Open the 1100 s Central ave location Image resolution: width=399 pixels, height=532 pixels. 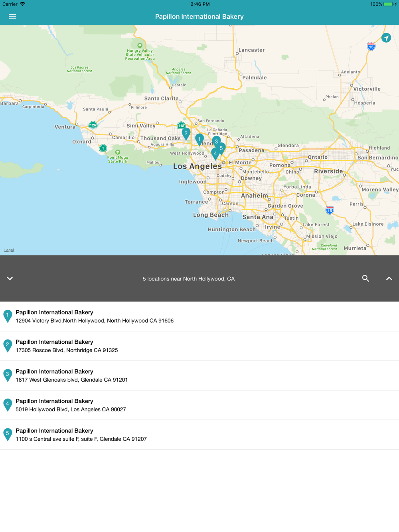199,434
